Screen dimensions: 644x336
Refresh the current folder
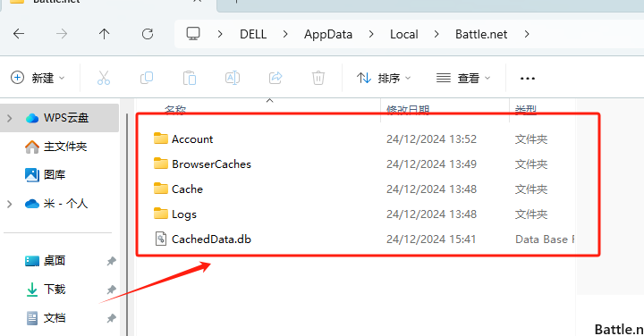[x=148, y=34]
